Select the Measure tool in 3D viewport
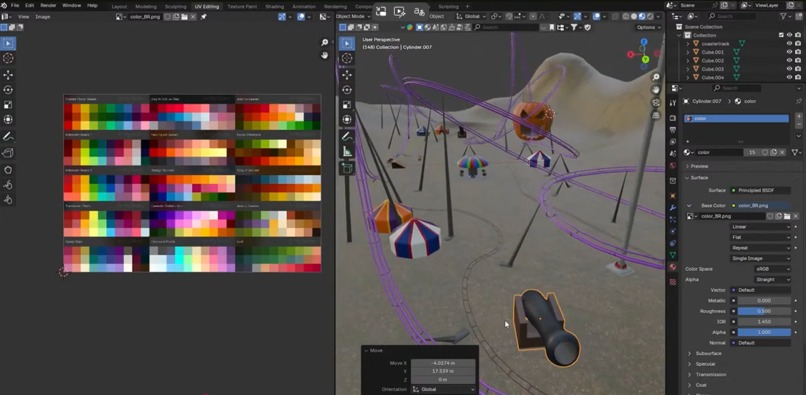This screenshot has height=395, width=806. [347, 152]
